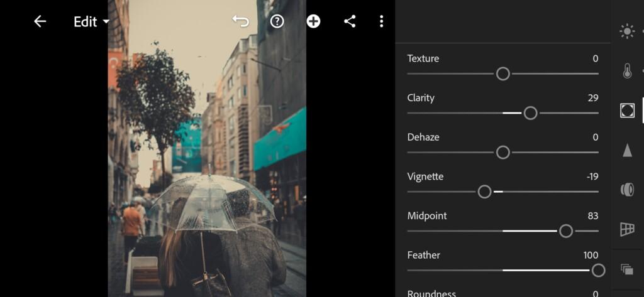Click the Clarity value 29
This screenshot has height=297, width=644.
(x=593, y=98)
